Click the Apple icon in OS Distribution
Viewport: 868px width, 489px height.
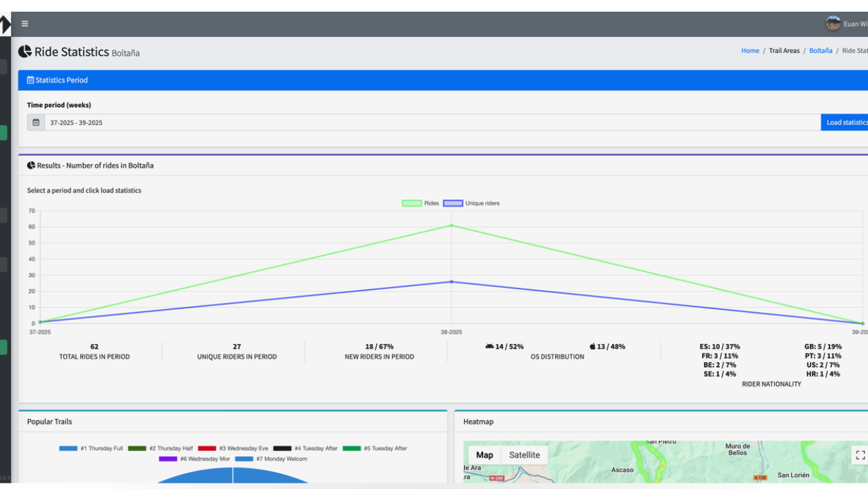pyautogui.click(x=591, y=346)
